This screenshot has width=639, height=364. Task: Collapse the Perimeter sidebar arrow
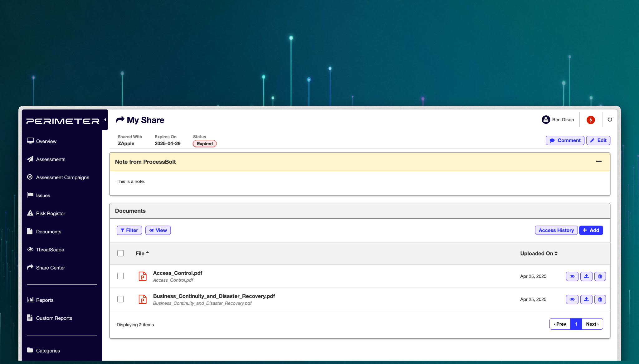[x=105, y=120]
